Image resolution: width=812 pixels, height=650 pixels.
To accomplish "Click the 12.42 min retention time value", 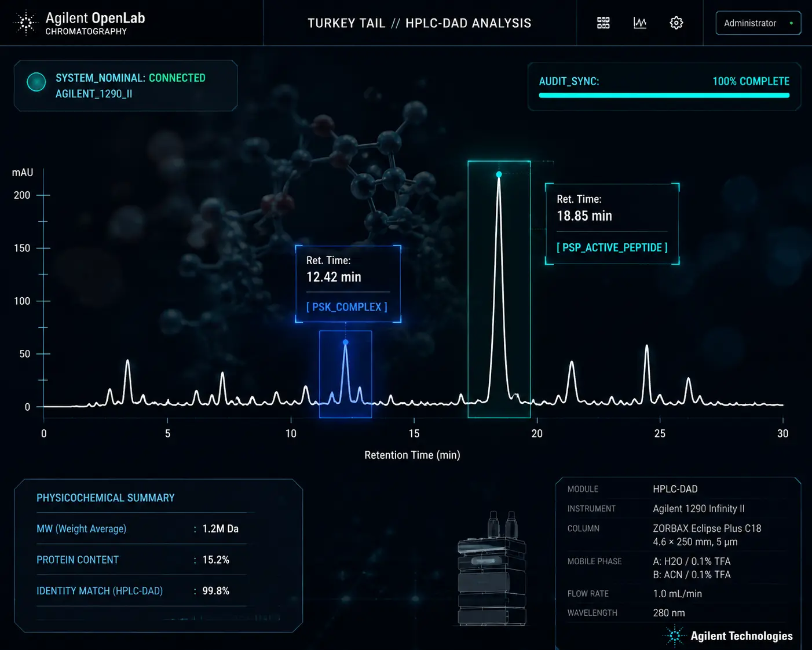I will [334, 277].
